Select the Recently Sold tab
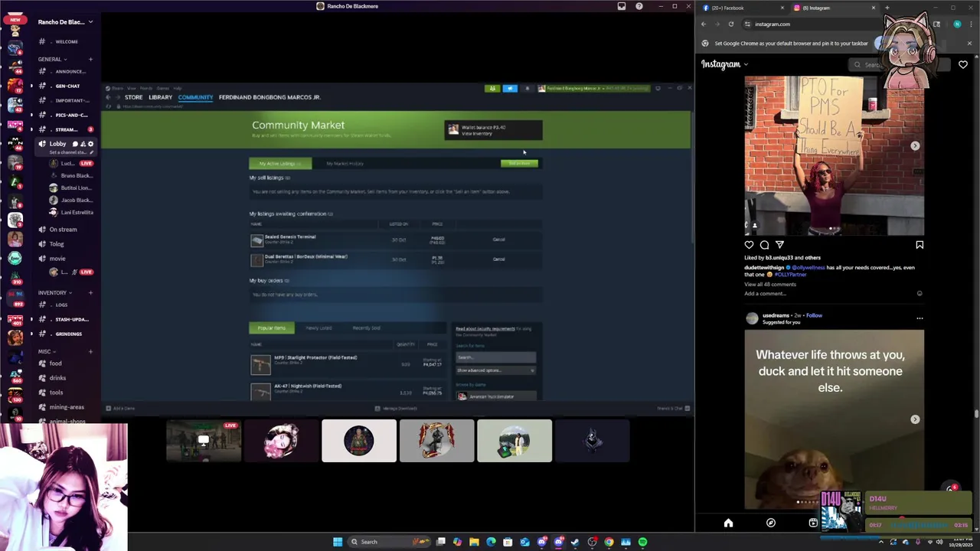Viewport: 980px width, 551px height. click(366, 328)
